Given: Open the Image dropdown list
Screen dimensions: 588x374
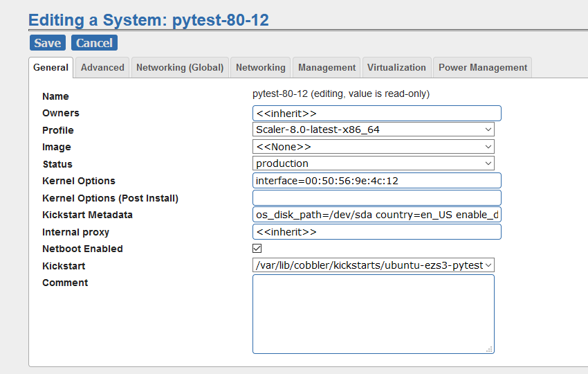Looking at the screenshot, I should click(374, 147).
